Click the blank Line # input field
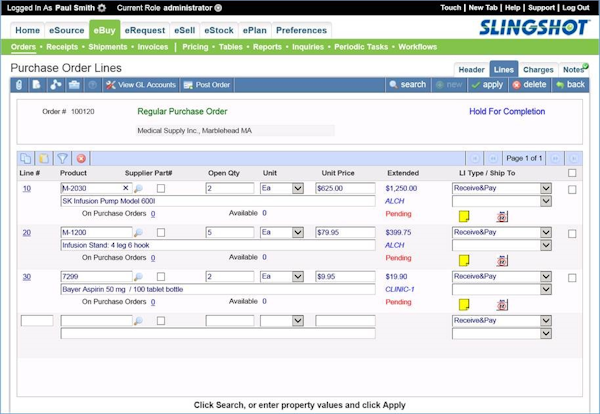The width and height of the screenshot is (600, 414). click(37, 321)
